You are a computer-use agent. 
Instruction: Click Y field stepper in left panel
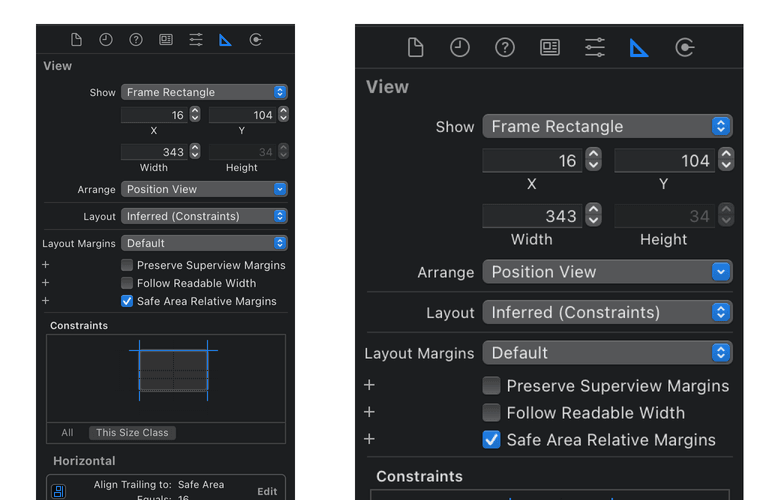(x=284, y=114)
